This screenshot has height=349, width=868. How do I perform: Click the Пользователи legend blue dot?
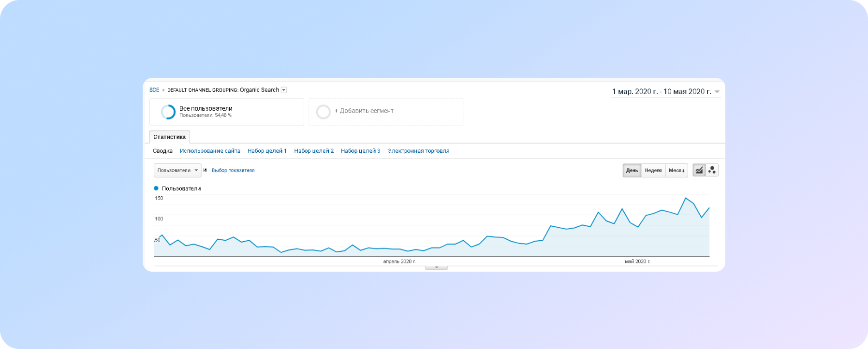156,188
